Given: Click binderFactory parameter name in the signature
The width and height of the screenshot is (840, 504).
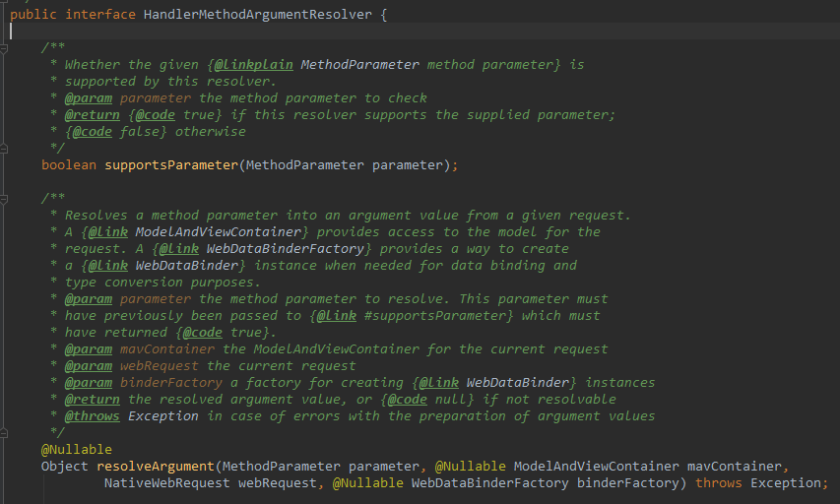Looking at the screenshot, I should click(628, 483).
